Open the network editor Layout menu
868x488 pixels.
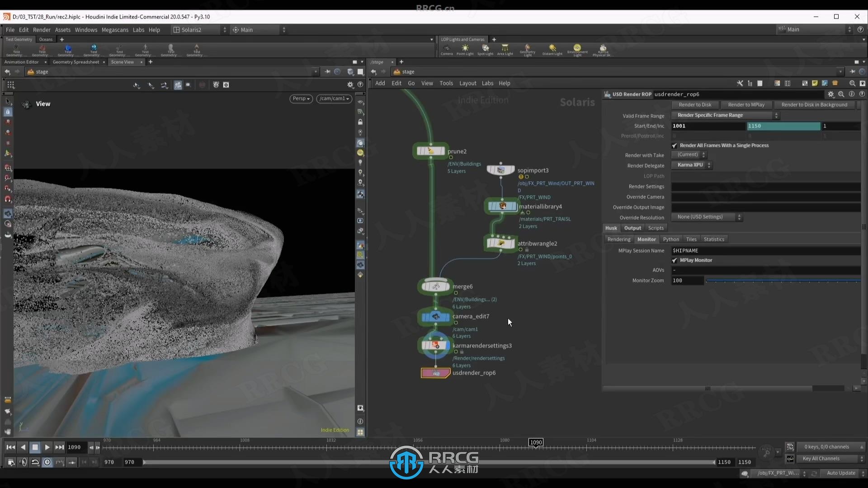click(x=467, y=83)
